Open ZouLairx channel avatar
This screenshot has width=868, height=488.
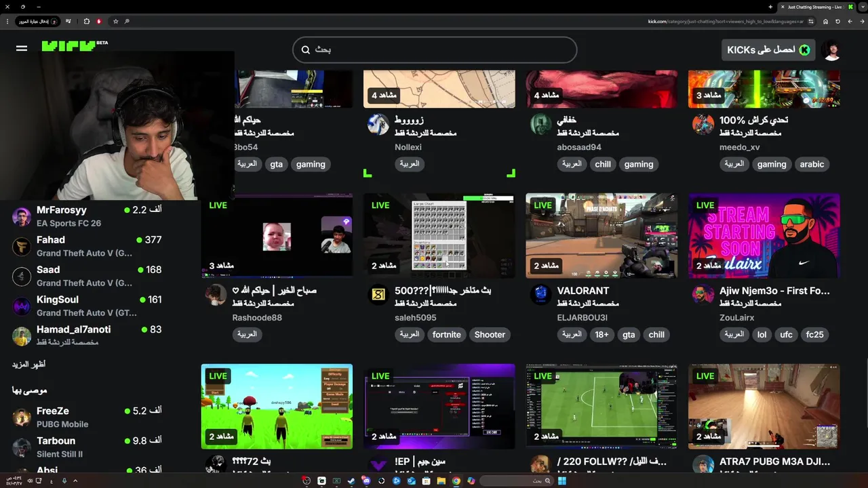click(703, 295)
